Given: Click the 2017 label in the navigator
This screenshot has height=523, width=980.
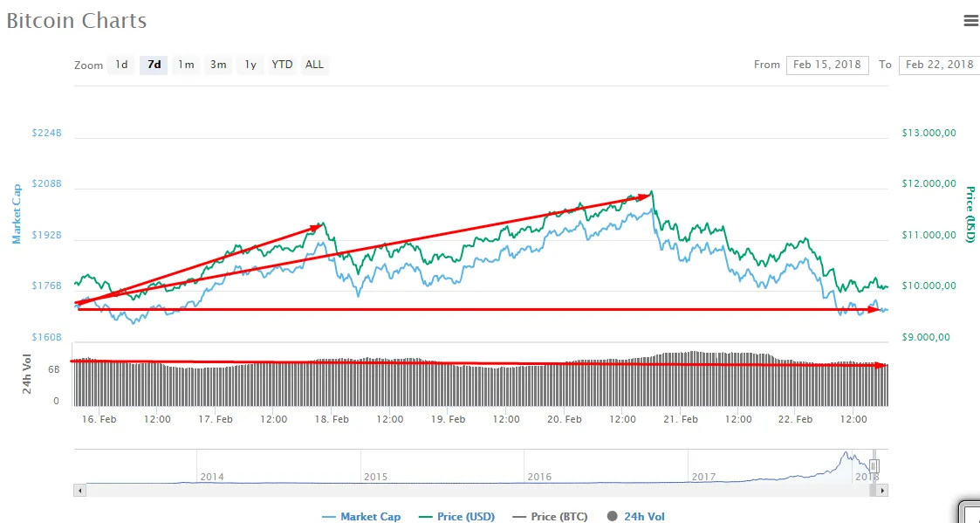Looking at the screenshot, I should (703, 477).
